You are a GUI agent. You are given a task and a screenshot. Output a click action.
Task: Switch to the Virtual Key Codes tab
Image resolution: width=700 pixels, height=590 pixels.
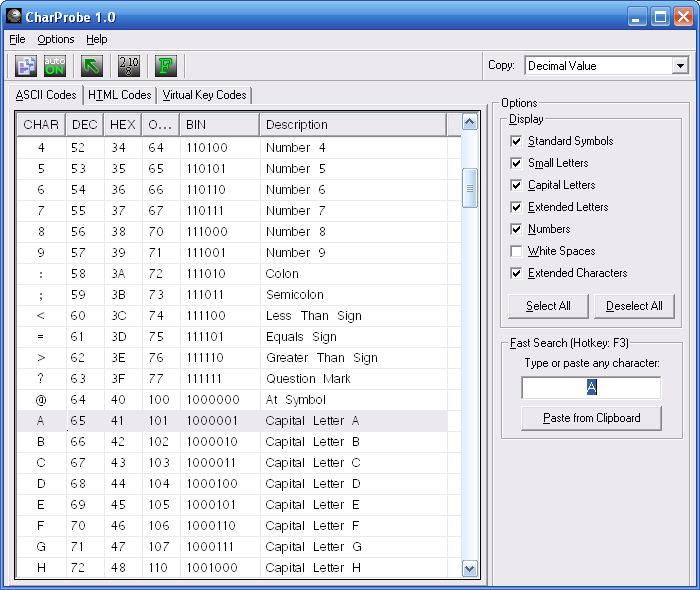(204, 95)
